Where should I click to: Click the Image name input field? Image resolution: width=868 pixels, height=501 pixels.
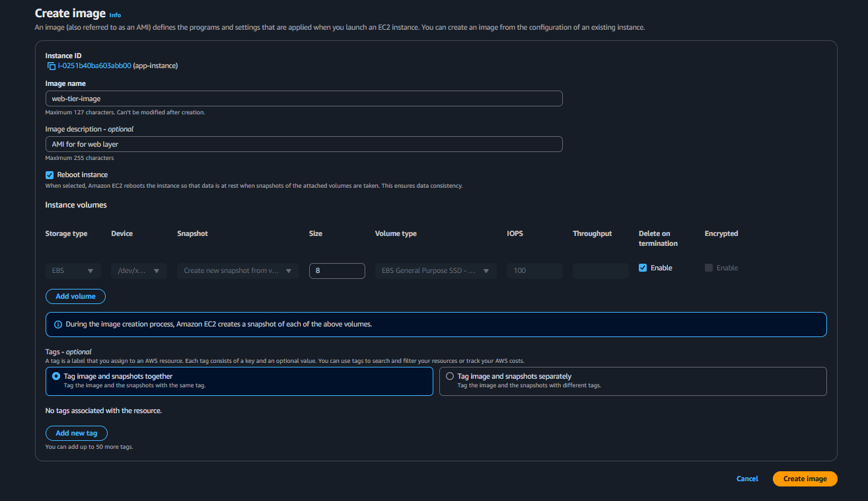(x=304, y=98)
